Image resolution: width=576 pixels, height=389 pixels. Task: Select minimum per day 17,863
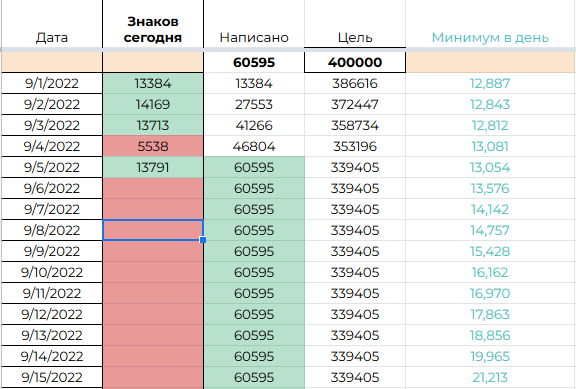[490, 314]
